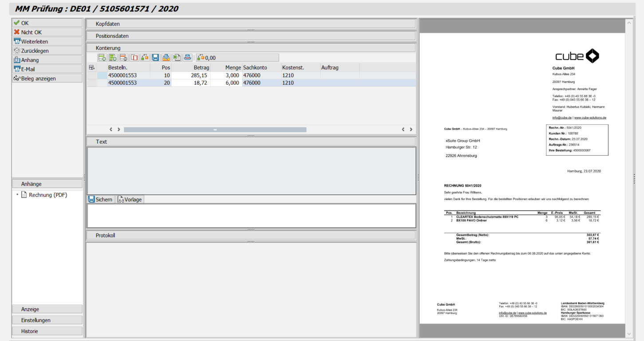Reject invoice with Nicht OK button
Screen dimensions: 644x341
pos(47,32)
